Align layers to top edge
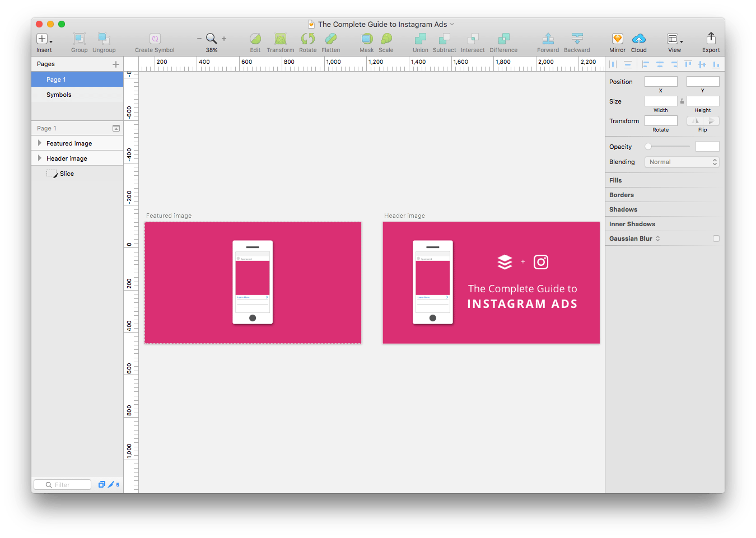The image size is (756, 538). click(688, 64)
